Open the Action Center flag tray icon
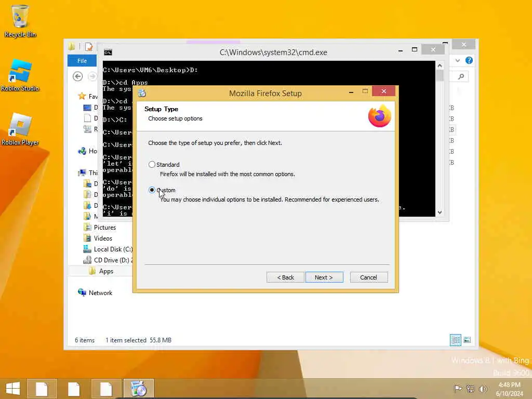 (x=458, y=389)
